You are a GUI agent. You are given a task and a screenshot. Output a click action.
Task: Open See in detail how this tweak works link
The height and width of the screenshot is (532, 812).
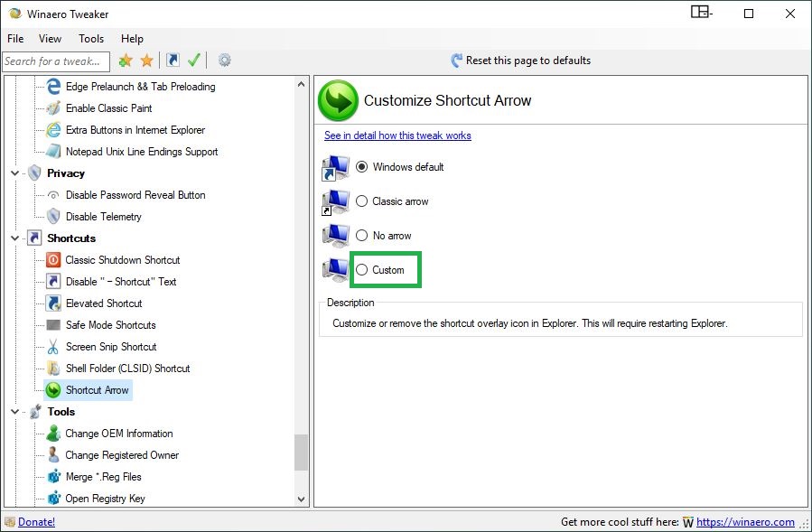[x=397, y=135]
